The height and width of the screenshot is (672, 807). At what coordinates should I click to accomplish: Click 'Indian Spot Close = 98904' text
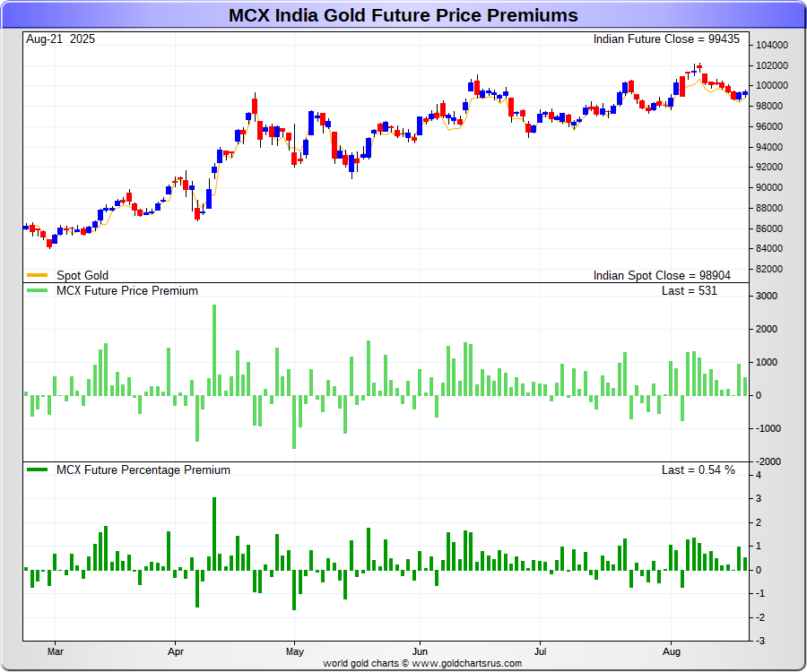click(x=662, y=276)
